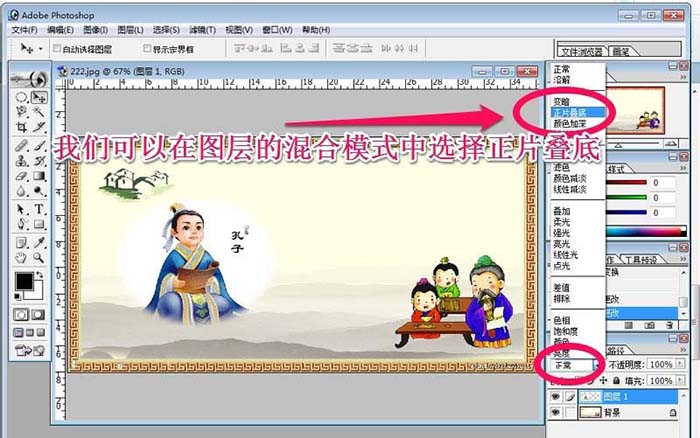Switch to the 文件浏览器 tab
700x438 pixels.
582,52
